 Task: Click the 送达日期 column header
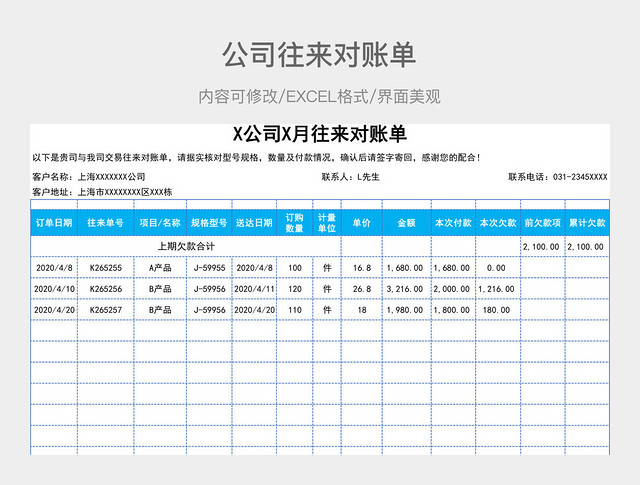click(x=254, y=223)
